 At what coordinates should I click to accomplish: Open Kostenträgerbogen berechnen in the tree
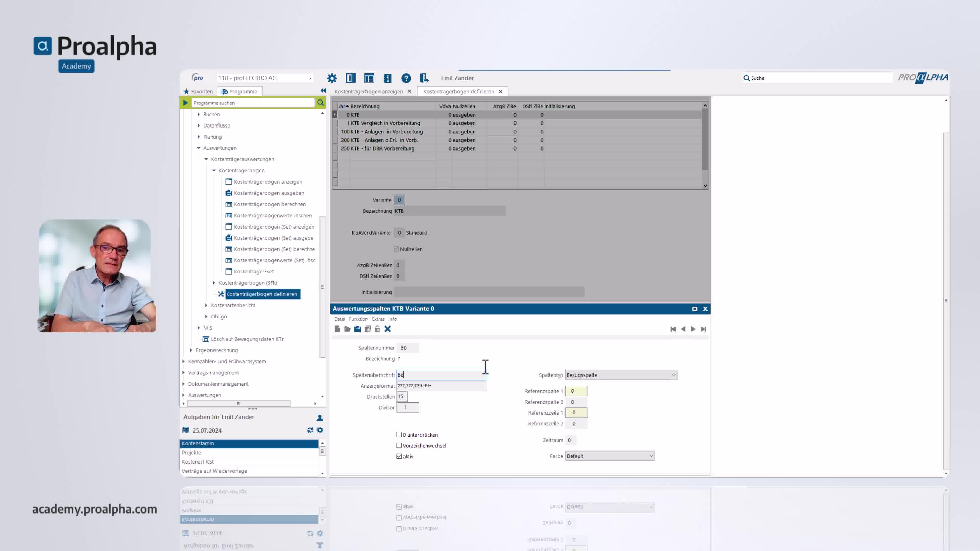269,204
